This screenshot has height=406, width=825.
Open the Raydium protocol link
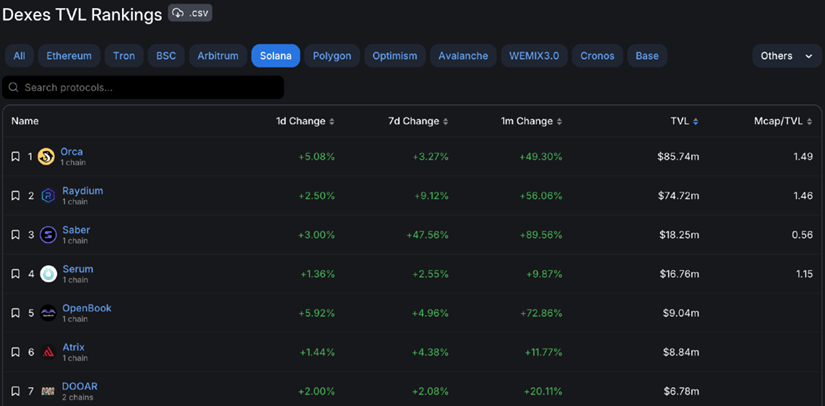click(83, 190)
